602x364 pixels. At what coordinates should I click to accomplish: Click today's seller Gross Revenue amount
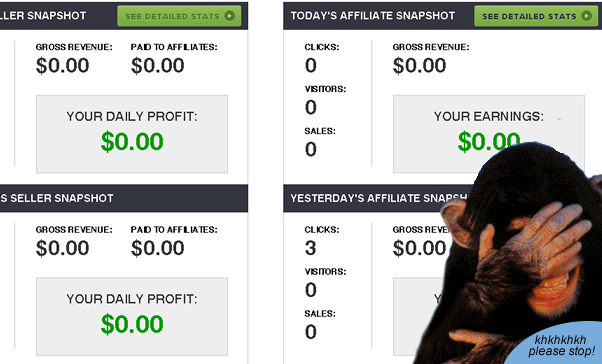pos(63,65)
